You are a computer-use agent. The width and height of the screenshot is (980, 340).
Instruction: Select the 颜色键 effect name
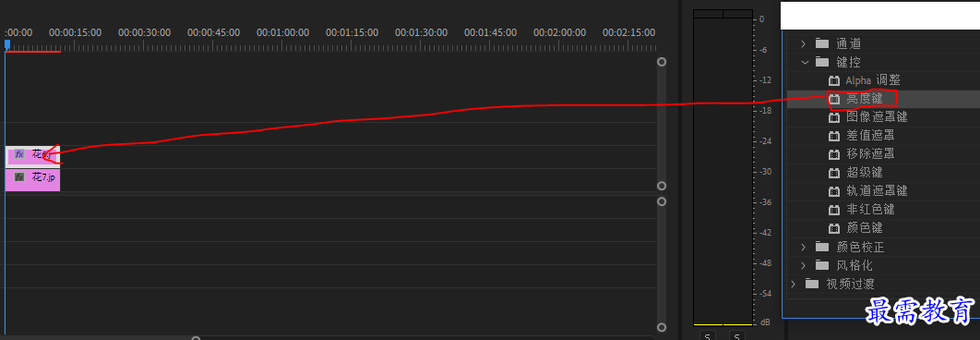865,228
